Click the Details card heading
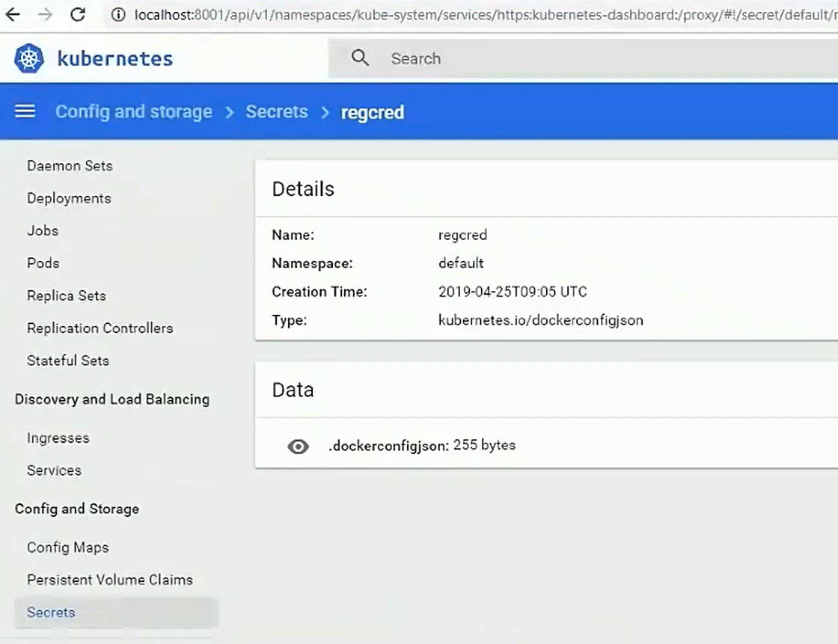This screenshot has height=644, width=838. tap(303, 189)
